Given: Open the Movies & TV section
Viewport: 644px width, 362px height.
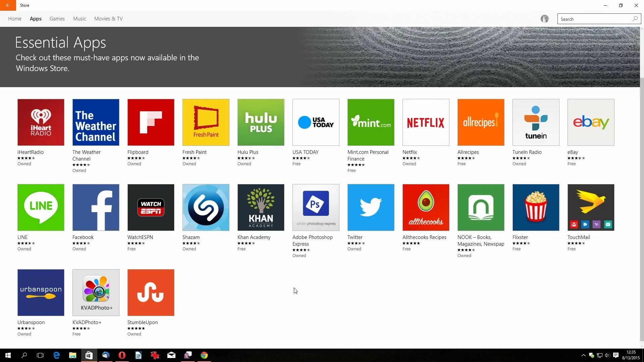Looking at the screenshot, I should [108, 18].
